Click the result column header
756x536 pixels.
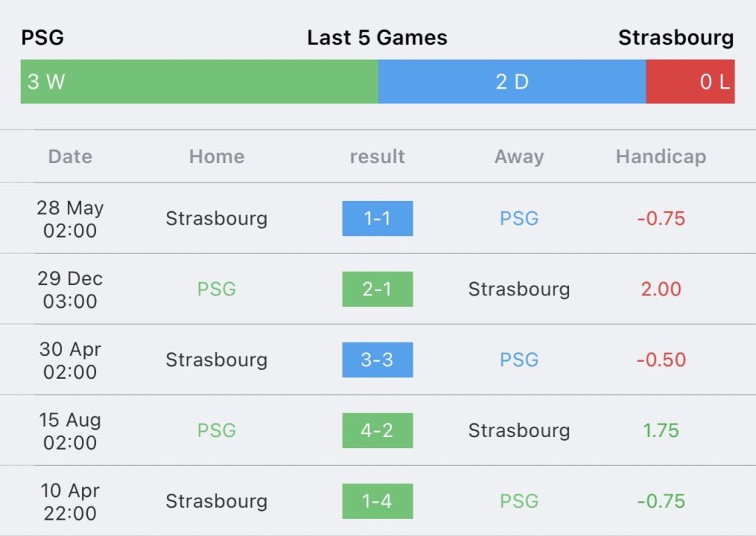point(377,157)
